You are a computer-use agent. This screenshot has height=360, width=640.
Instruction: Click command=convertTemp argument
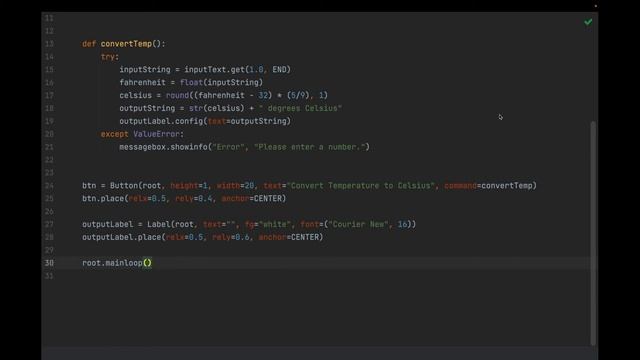pos(488,186)
